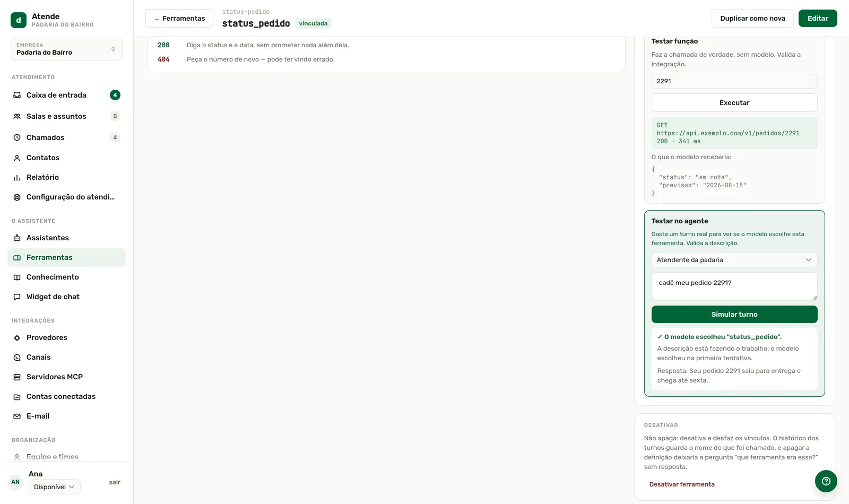Click Simular turno button
The image size is (849, 504).
pyautogui.click(x=734, y=314)
